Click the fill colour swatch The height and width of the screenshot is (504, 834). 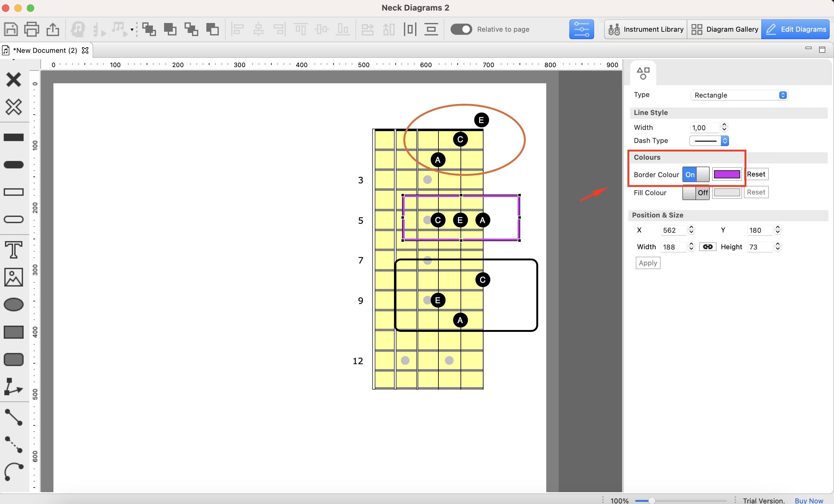tap(727, 193)
